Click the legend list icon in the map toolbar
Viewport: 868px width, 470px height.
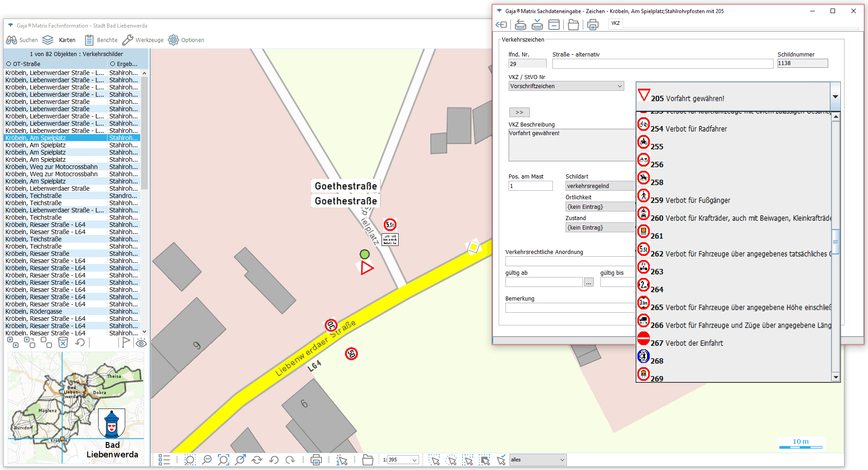[x=164, y=460]
